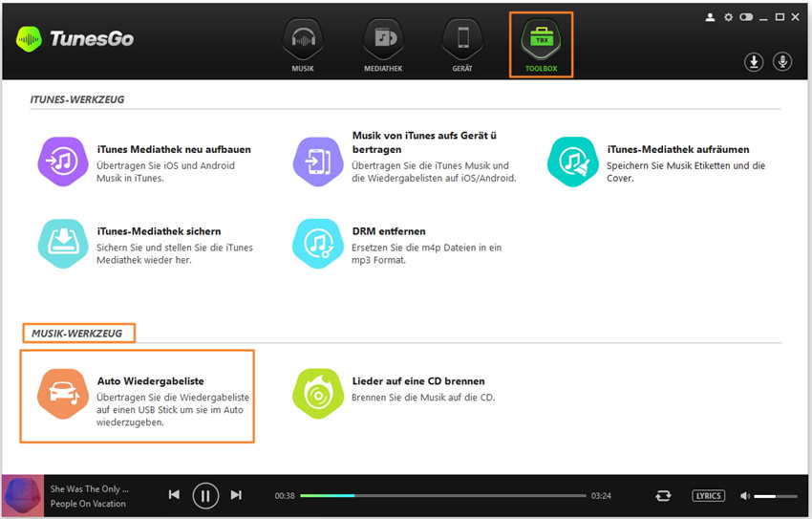Click description Brennen Sie die Musik auf die CD
812x519 pixels.
click(423, 398)
